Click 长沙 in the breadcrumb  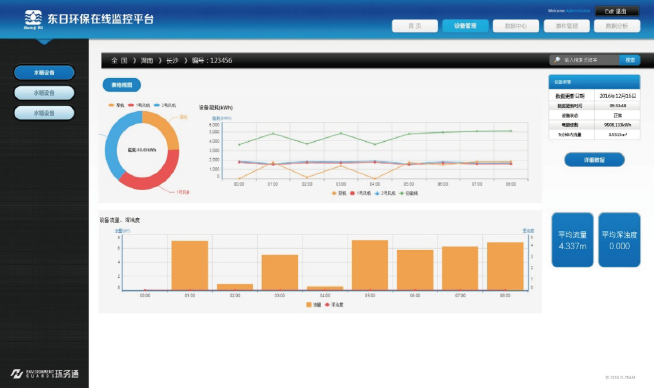coord(172,60)
